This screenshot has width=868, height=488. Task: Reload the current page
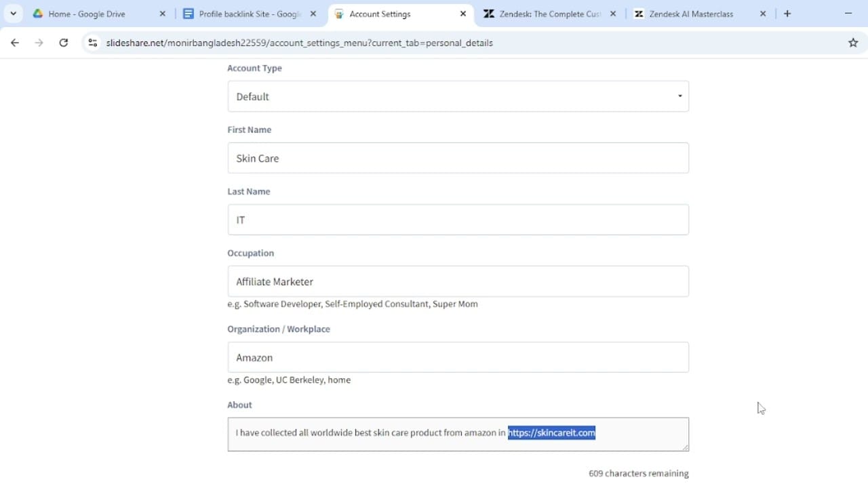coord(63,43)
